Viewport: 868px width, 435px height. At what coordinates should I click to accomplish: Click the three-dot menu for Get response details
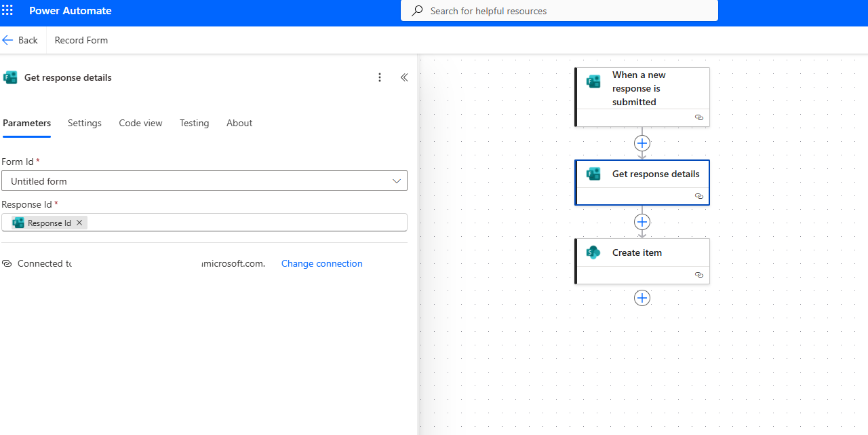380,77
